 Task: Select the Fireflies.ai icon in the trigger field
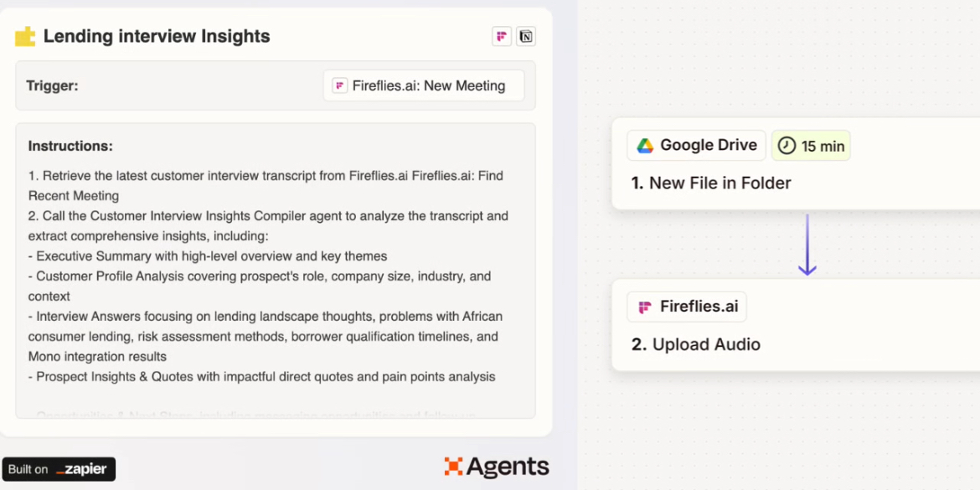tap(341, 85)
